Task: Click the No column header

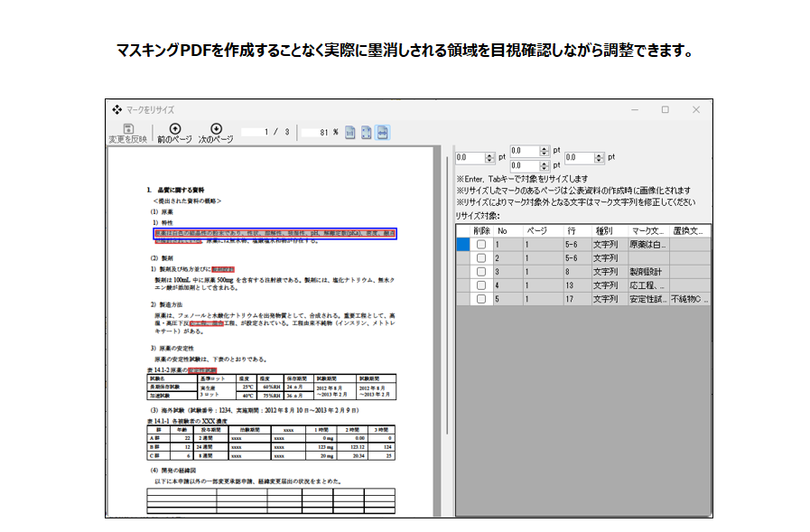Action: click(x=507, y=231)
